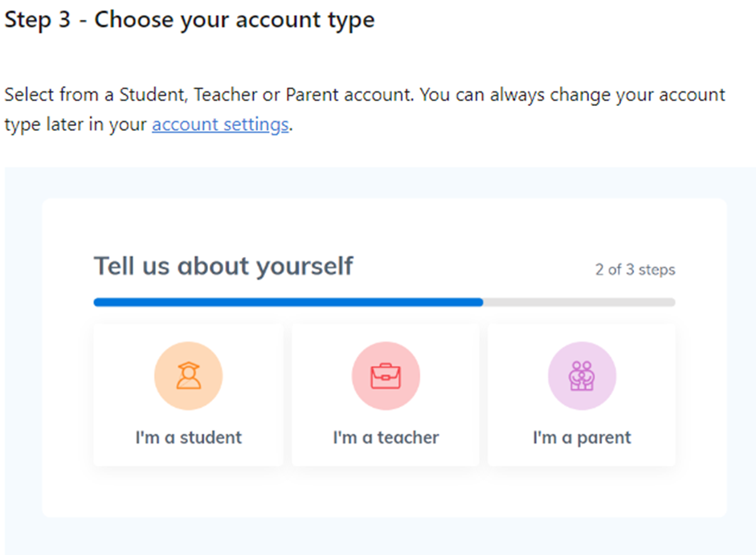Screen dimensions: 756x555
Task: Click "You can always change your account" text
Action: [x=572, y=95]
